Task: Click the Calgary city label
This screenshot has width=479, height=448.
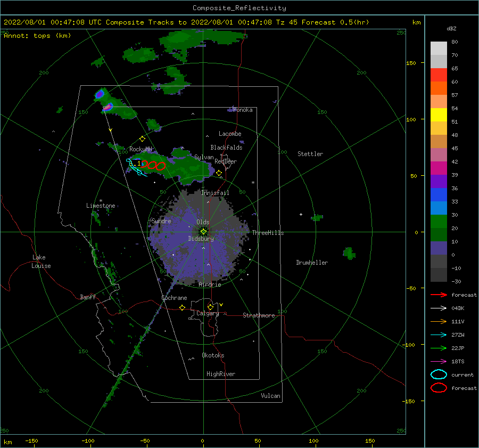Action: point(208,313)
